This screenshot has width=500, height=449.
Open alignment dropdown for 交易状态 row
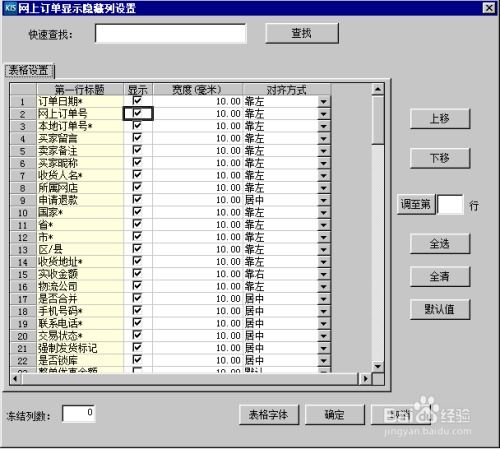(x=323, y=336)
